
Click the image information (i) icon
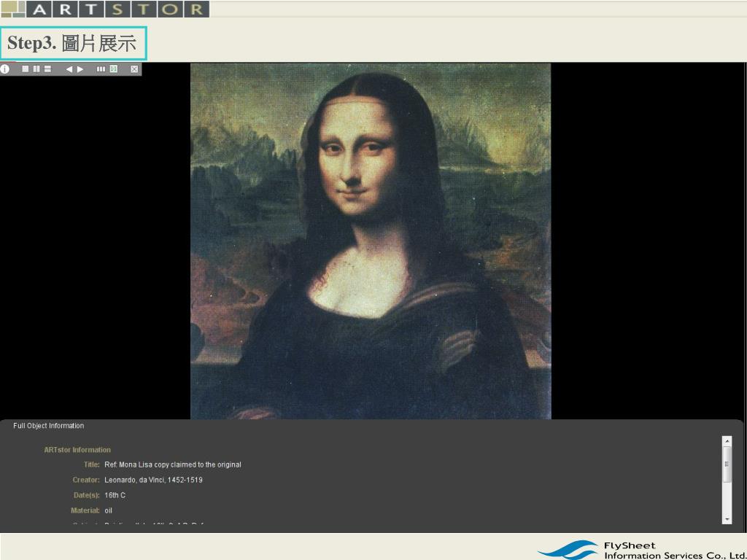click(x=5, y=69)
